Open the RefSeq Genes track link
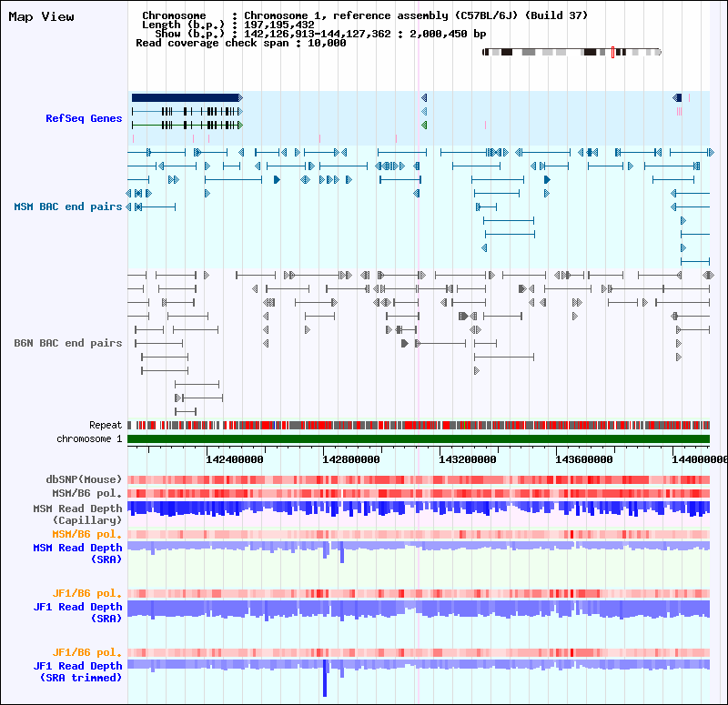This screenshot has height=705, width=728. click(84, 118)
